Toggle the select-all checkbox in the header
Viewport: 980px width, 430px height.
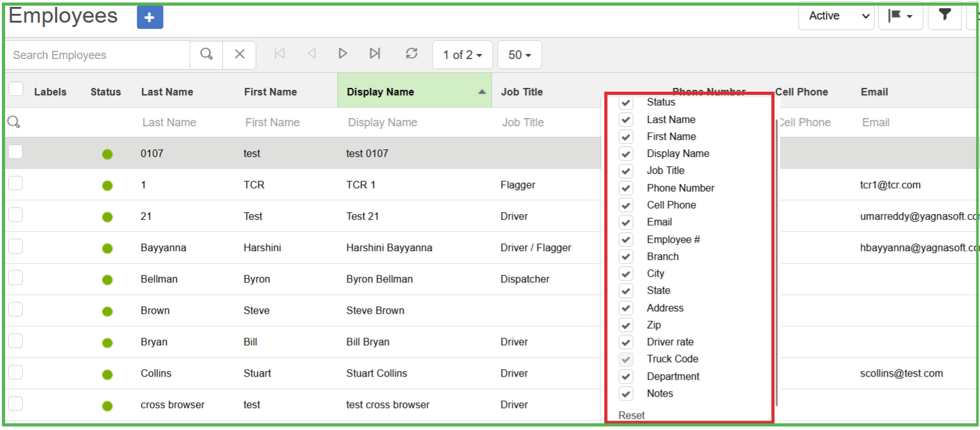click(16, 90)
